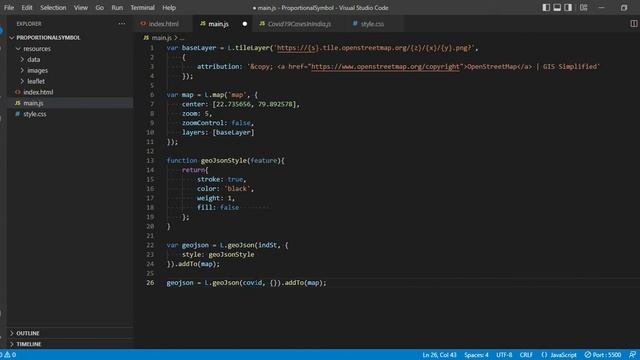Click 'fill: false' on line 18
640x360 pixels.
[218, 207]
